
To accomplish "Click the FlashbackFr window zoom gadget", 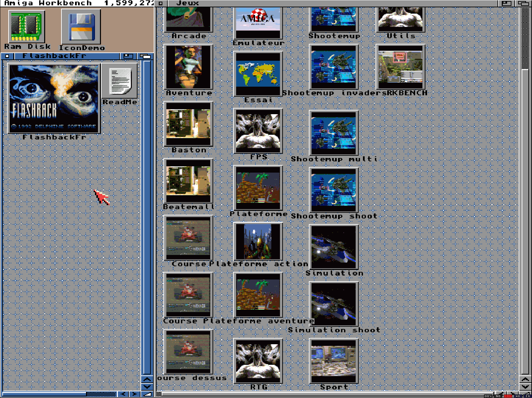I will point(128,56).
